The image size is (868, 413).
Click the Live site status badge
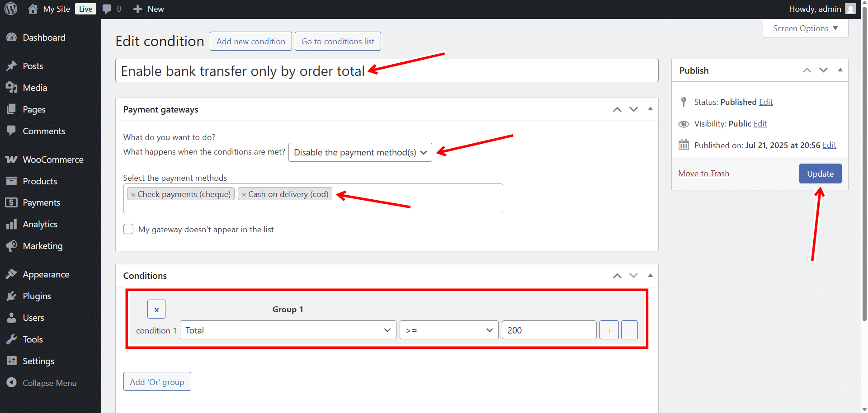85,9
